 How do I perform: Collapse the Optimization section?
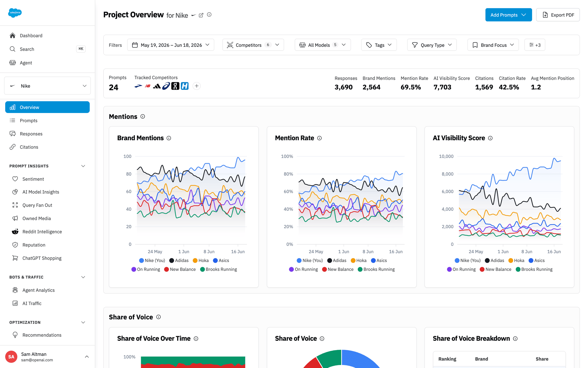click(83, 322)
